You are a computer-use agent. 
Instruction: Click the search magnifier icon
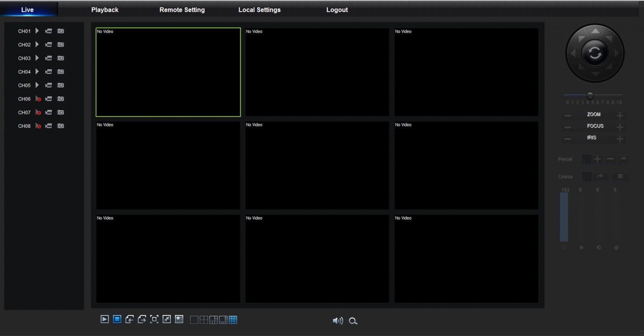[353, 321]
